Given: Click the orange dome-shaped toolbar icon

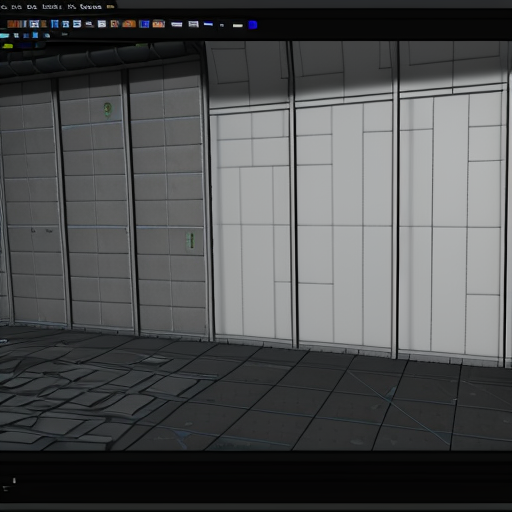Looking at the screenshot, I should coord(129,24).
